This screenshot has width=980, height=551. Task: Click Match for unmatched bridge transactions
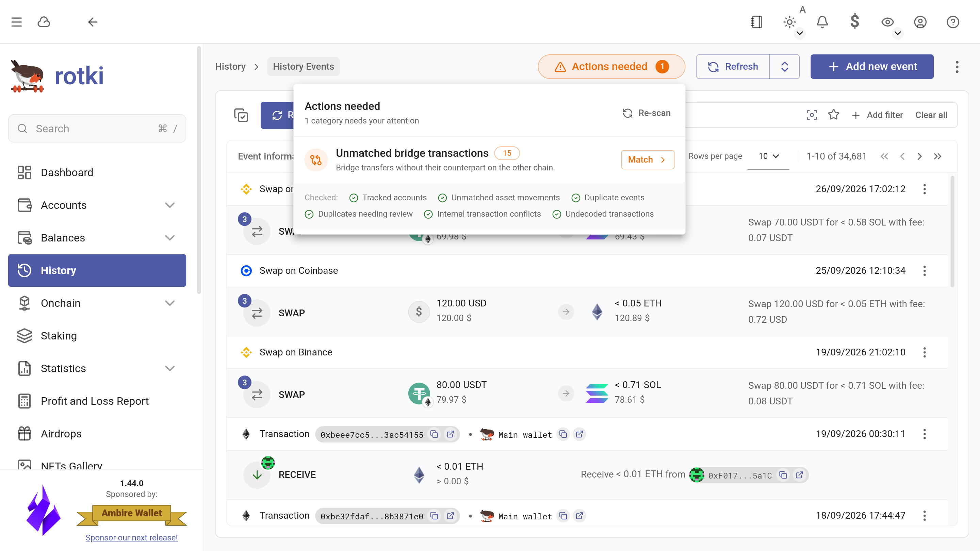(648, 160)
